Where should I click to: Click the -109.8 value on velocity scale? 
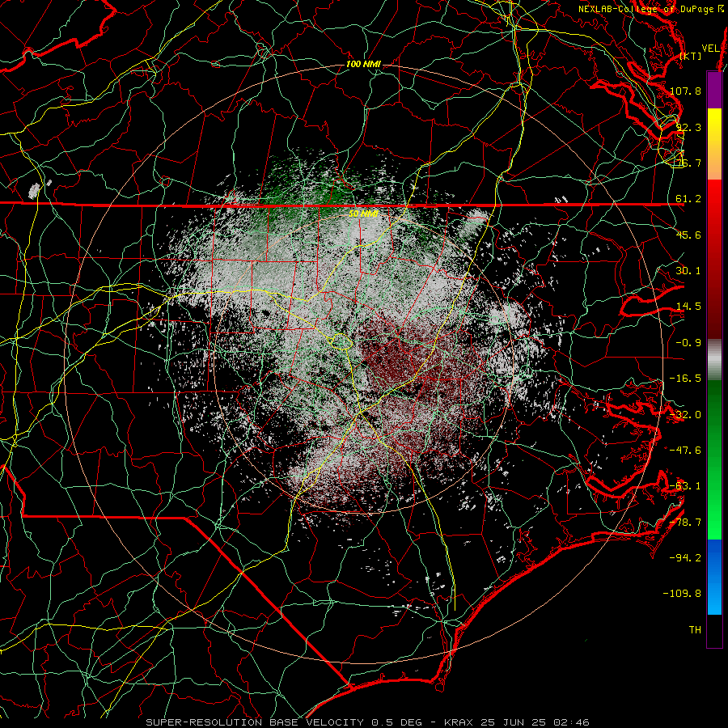[x=682, y=594]
